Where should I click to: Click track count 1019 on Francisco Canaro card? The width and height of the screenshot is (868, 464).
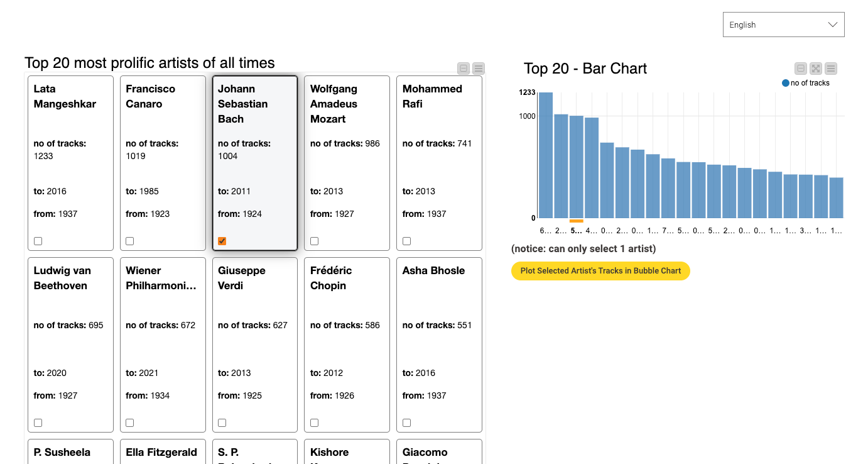click(x=136, y=156)
